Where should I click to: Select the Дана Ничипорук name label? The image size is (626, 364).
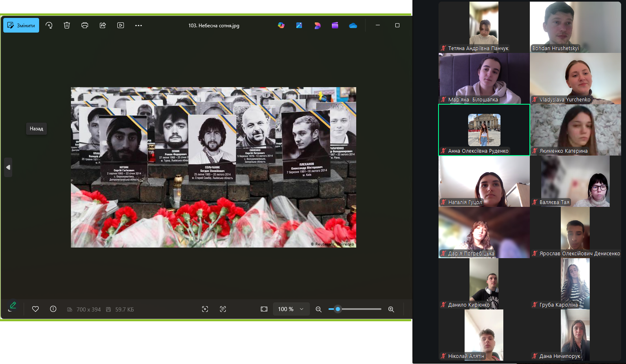coord(560,356)
